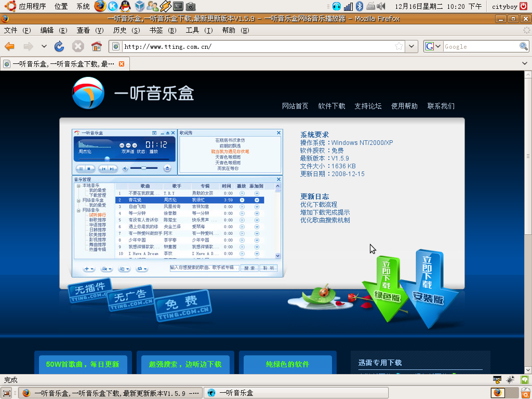Viewport: 532px width, 399px height.
Task: Click the page's vertical scrollbar thumb
Action: click(x=528, y=156)
